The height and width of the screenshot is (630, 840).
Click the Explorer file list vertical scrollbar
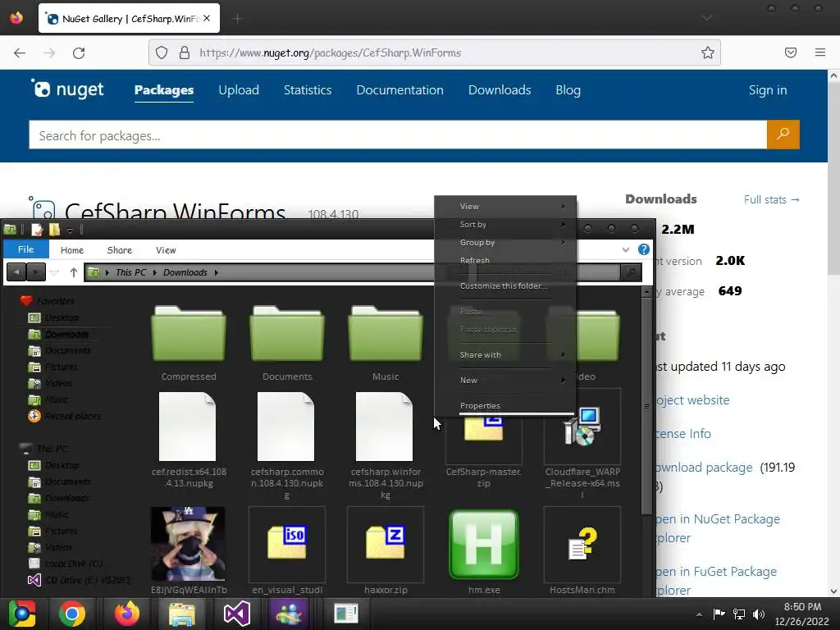point(646,405)
